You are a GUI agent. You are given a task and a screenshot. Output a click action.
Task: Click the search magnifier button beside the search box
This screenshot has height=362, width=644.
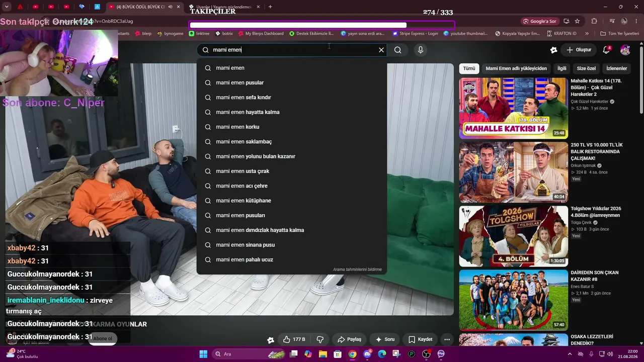click(x=397, y=50)
